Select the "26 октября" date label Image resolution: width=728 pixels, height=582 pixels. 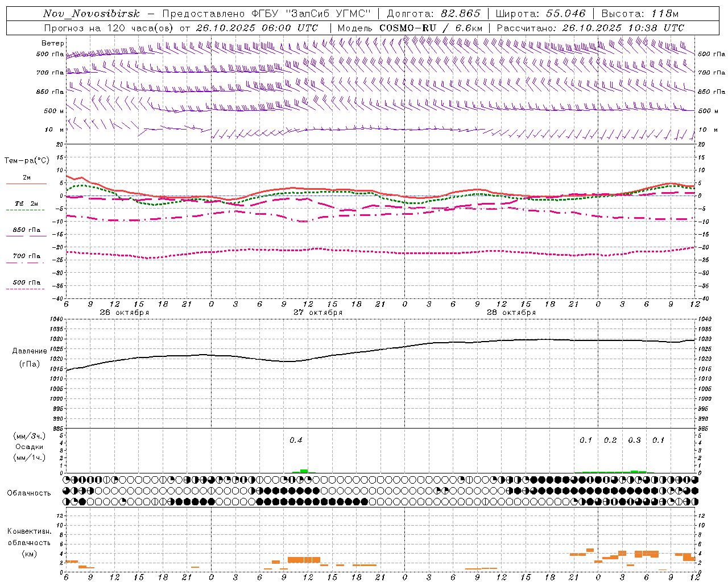(x=125, y=313)
